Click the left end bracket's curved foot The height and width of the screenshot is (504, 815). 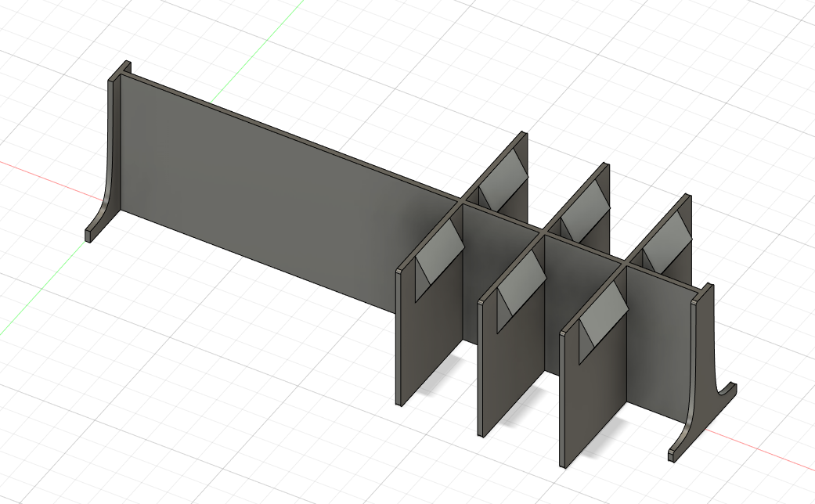(x=98, y=218)
